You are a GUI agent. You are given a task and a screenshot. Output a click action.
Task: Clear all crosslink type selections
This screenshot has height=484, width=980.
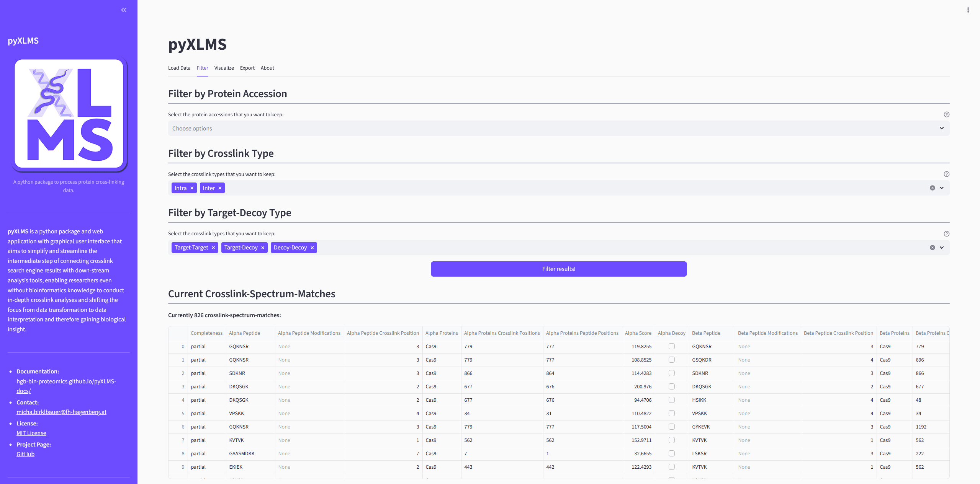point(932,188)
